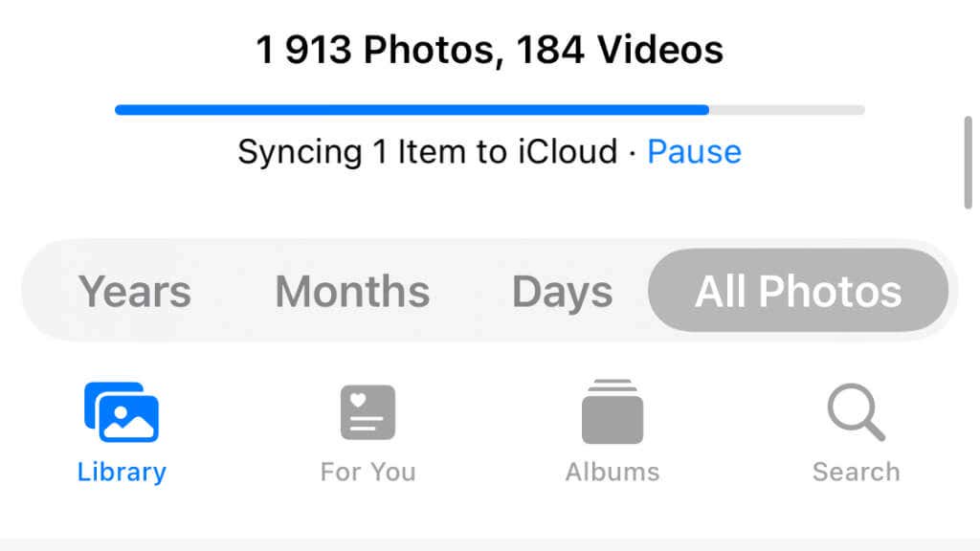Switch to Months view
The height and width of the screenshot is (551, 980).
[352, 291]
